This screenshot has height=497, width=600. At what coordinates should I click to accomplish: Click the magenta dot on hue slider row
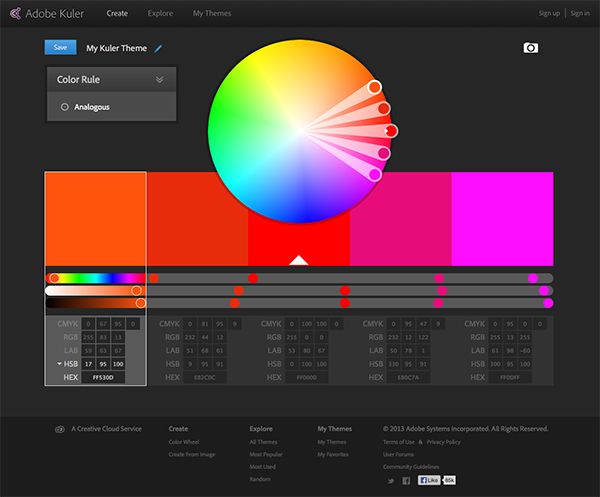533,278
